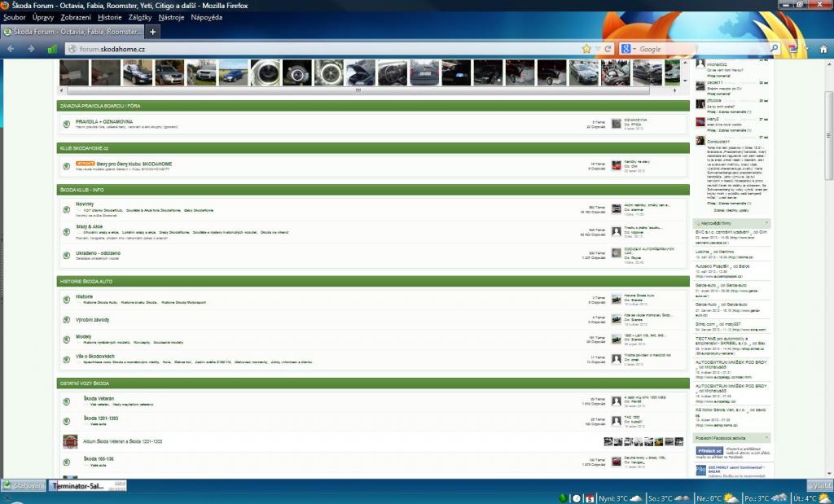This screenshot has height=504, width=834.
Task: Click last-poster avatar in Novinky row
Action: pyautogui.click(x=616, y=209)
